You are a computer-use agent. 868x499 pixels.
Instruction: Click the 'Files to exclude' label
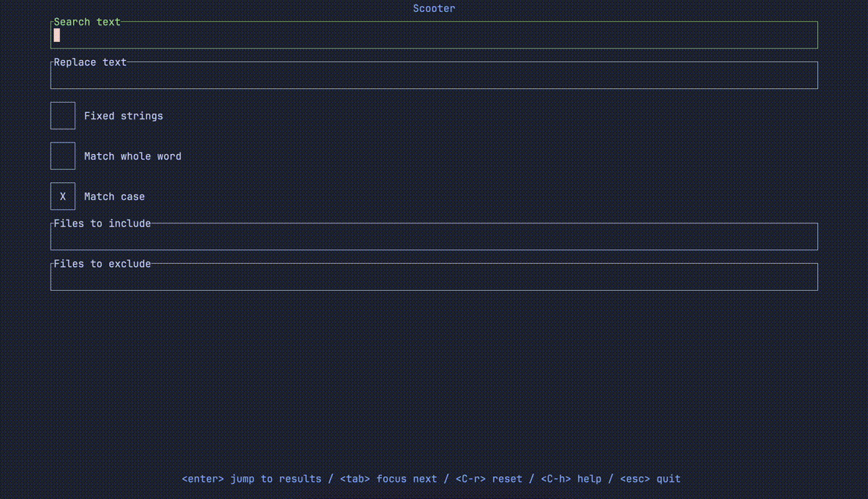(103, 264)
